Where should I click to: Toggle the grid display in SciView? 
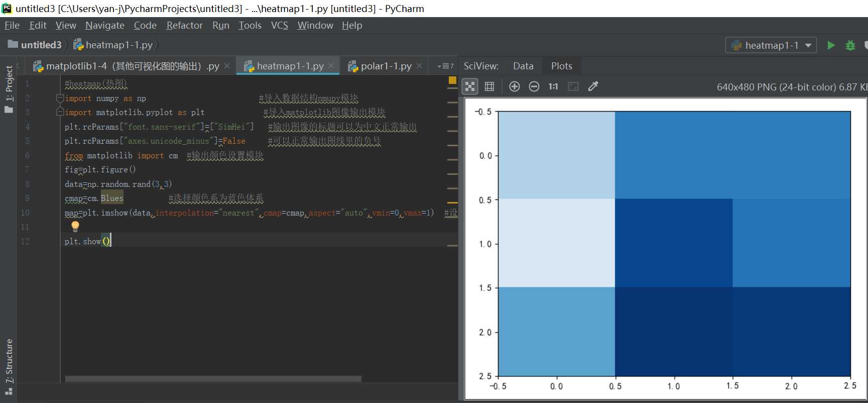coord(489,86)
